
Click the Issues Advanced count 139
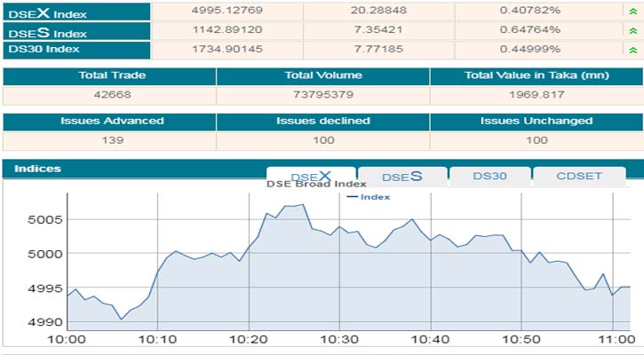pos(109,140)
